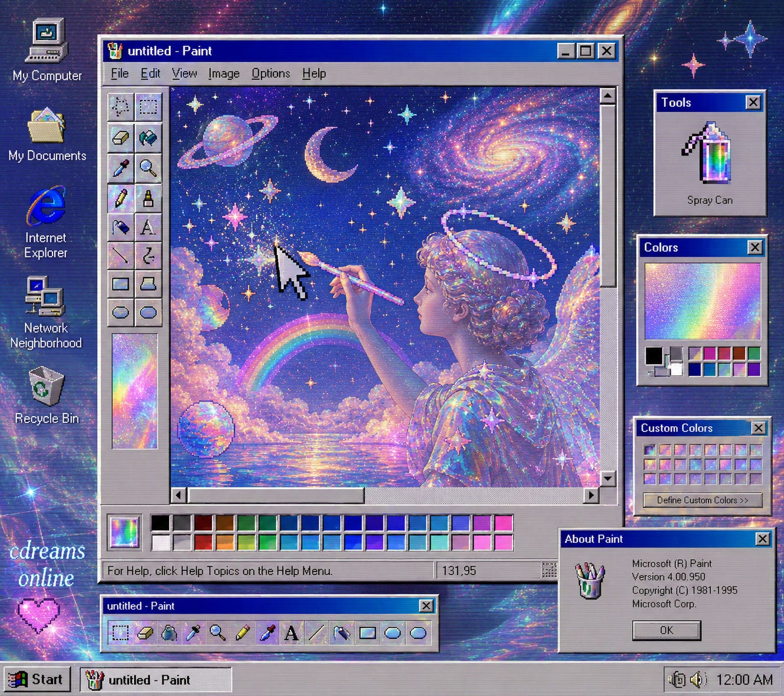Viewport: 784px width, 696px height.
Task: Choose the eraser in the horizontal tool strip
Action: 145,633
